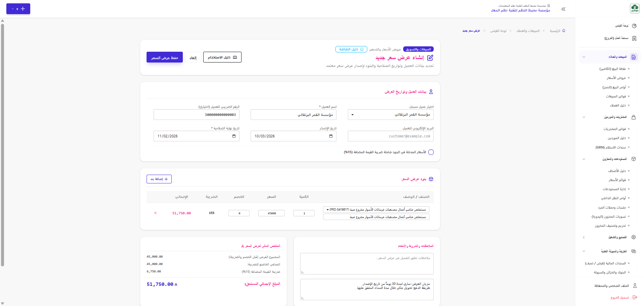This screenshot has height=306, width=644.
Task: Click the customer email input field
Action: [391, 136]
